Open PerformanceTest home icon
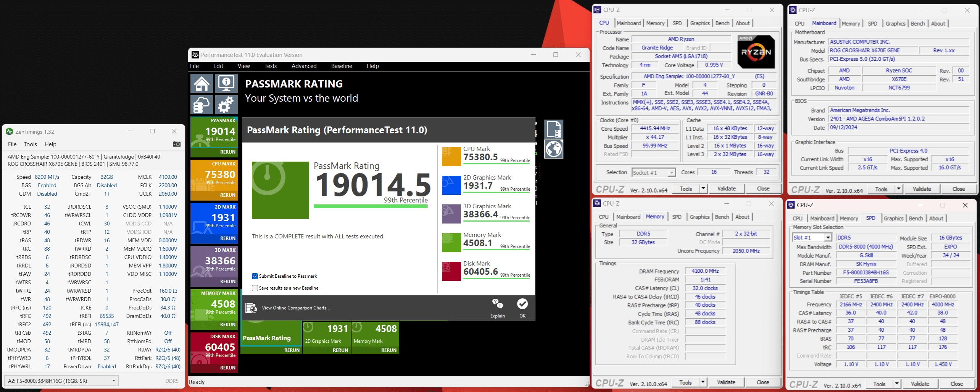The image size is (980, 392). pyautogui.click(x=202, y=83)
